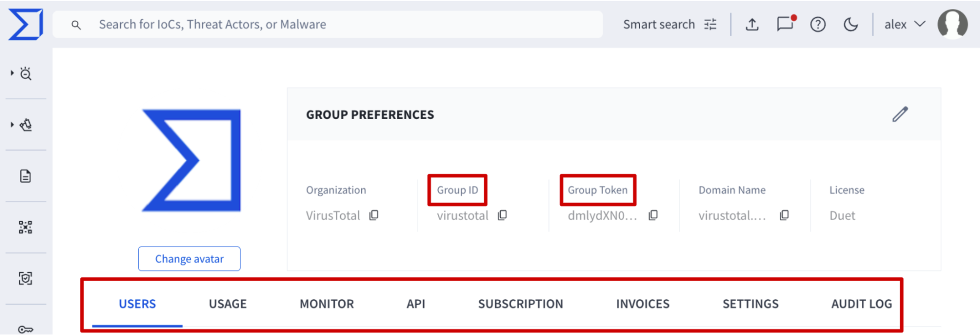
Task: Focus the IoCs search input field
Action: (327, 25)
